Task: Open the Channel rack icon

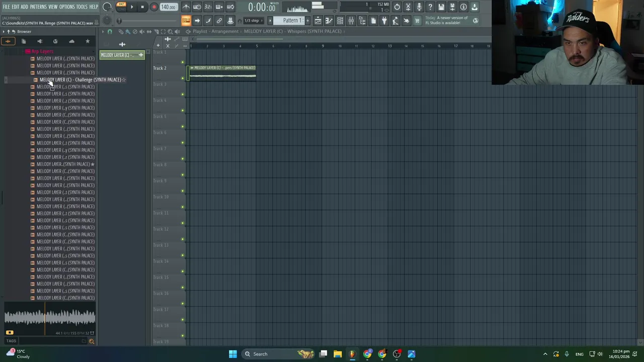Action: (340, 21)
